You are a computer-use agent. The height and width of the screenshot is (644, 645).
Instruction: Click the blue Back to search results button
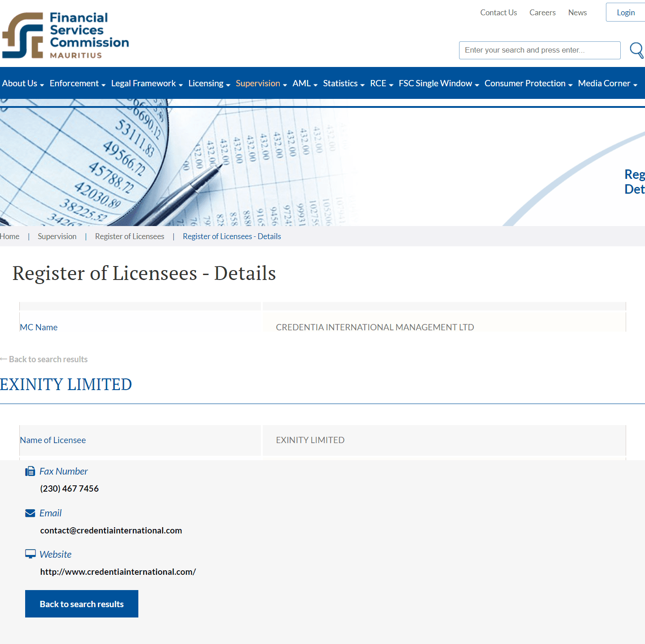82,604
